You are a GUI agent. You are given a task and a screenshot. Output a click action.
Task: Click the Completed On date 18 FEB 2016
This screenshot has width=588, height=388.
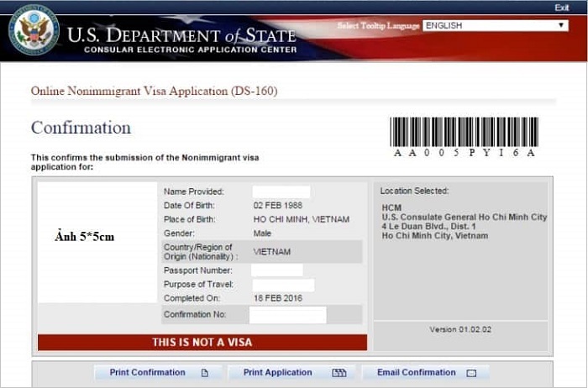(278, 298)
